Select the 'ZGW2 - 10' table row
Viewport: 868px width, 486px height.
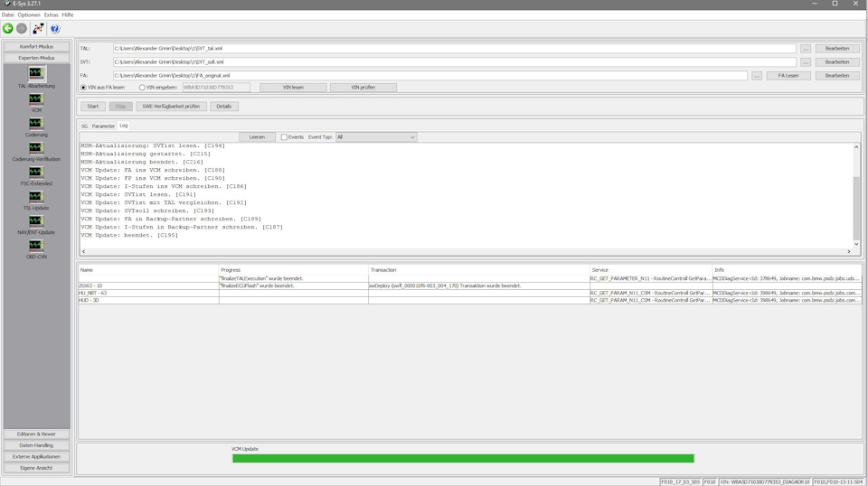tap(470, 285)
